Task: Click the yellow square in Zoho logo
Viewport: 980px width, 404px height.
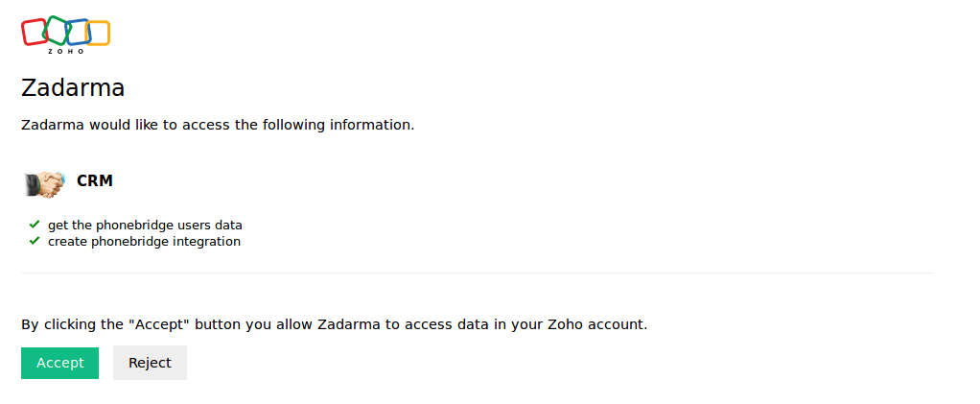Action: pyautogui.click(x=98, y=34)
